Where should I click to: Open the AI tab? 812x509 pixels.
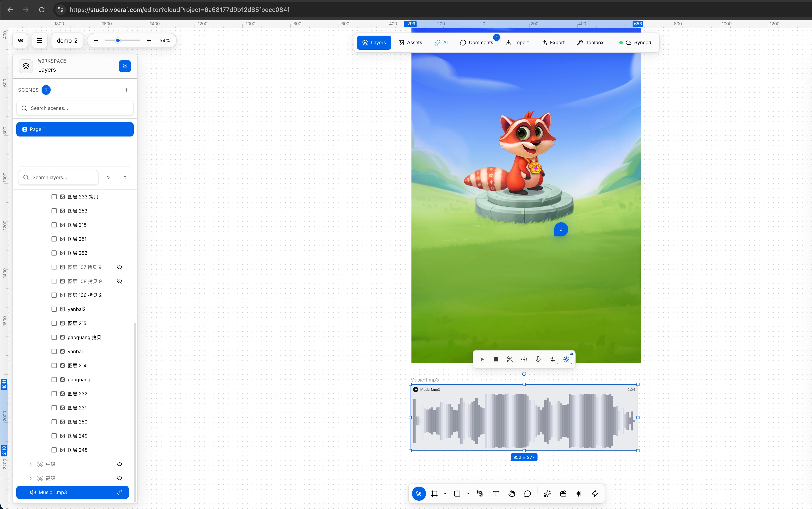(441, 42)
